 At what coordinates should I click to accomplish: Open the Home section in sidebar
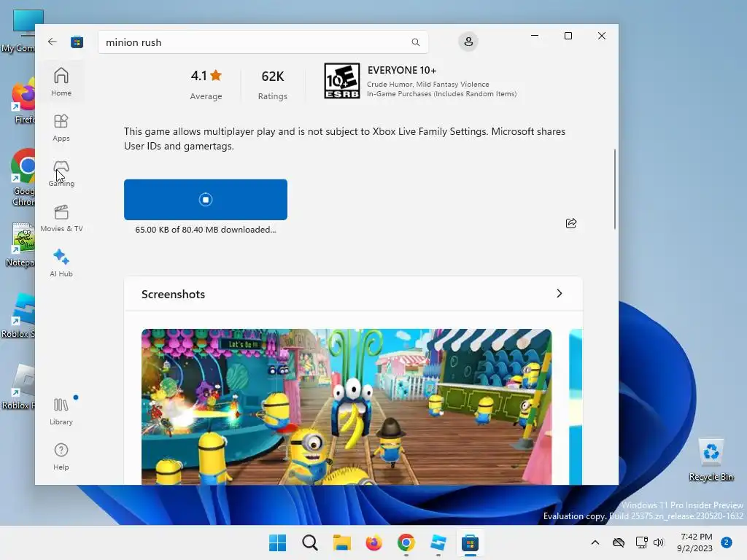pyautogui.click(x=61, y=82)
